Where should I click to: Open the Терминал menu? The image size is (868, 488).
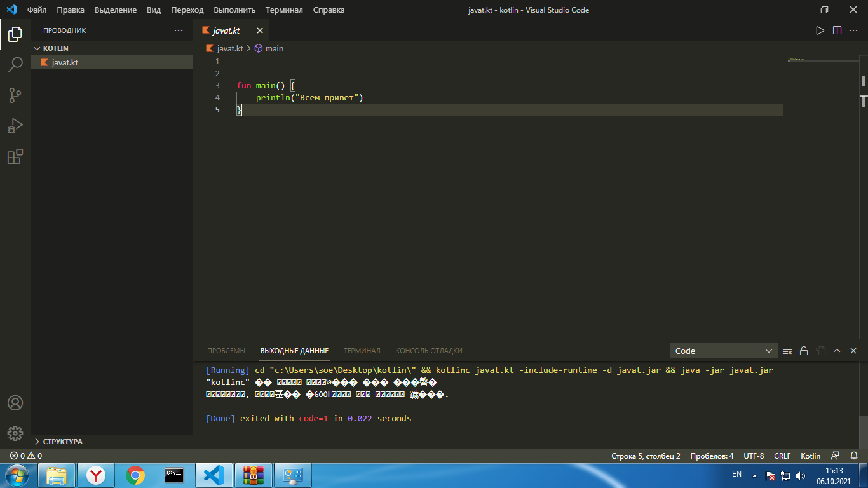point(284,10)
